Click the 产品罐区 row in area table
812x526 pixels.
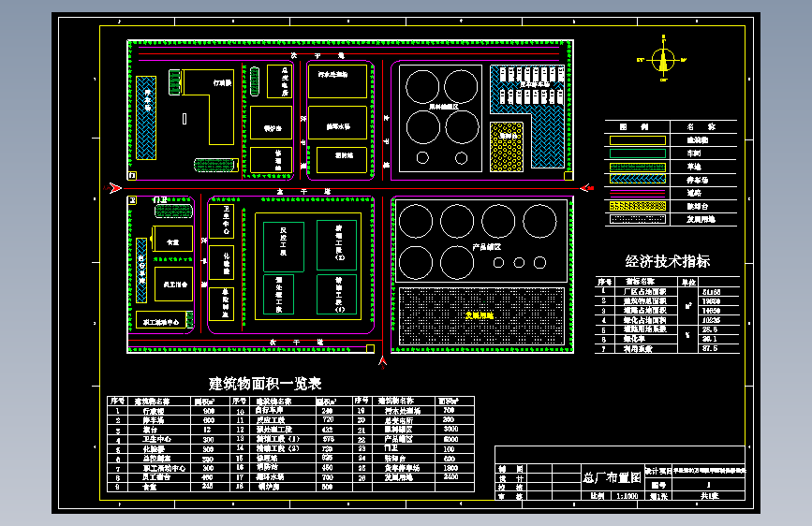(413, 439)
